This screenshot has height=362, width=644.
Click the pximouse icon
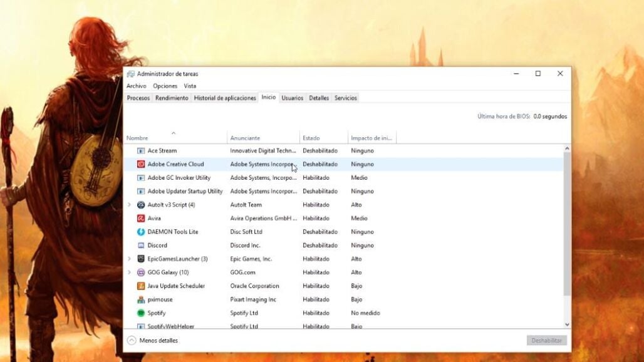(x=141, y=299)
